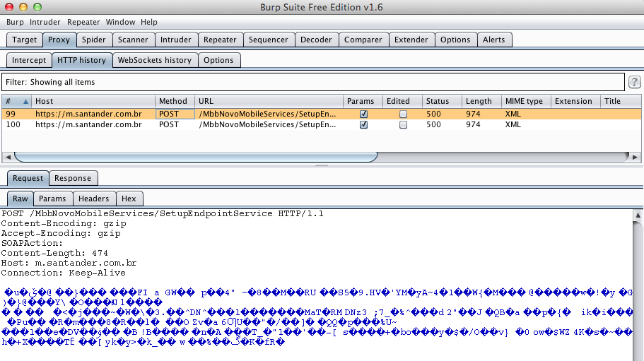Open the WebSockets history tab
Viewport: 644px width, 361px height.
154,60
